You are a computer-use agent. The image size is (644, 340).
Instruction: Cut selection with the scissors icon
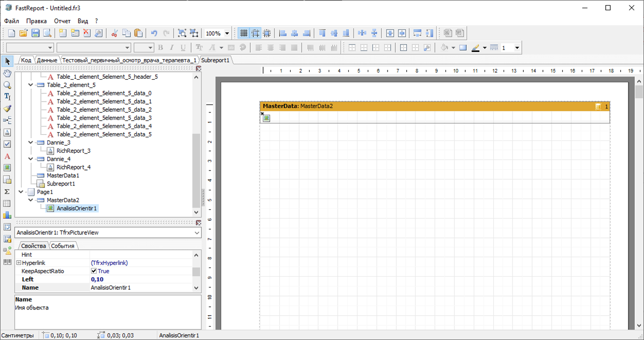click(x=114, y=33)
